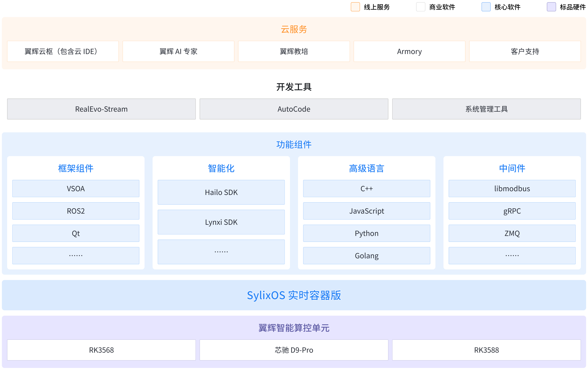The height and width of the screenshot is (370, 588).
Task: Select the Hailo SDK box
Action: pyautogui.click(x=221, y=192)
